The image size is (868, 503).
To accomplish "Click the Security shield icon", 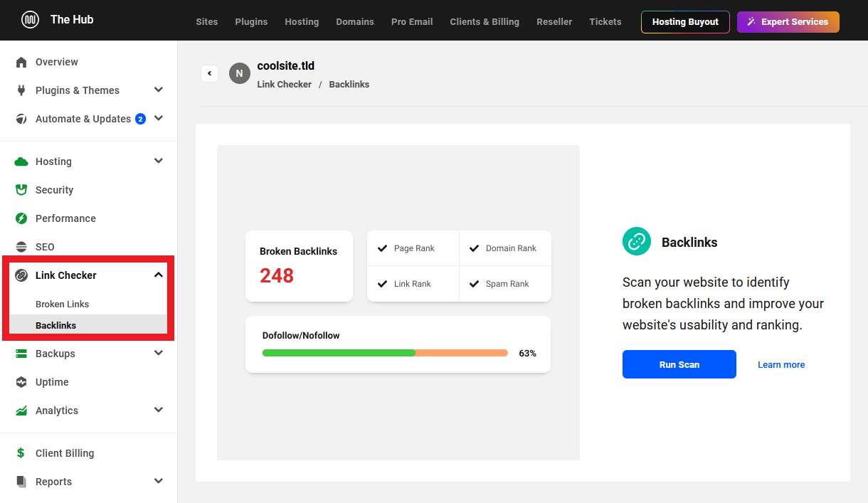I will (21, 190).
